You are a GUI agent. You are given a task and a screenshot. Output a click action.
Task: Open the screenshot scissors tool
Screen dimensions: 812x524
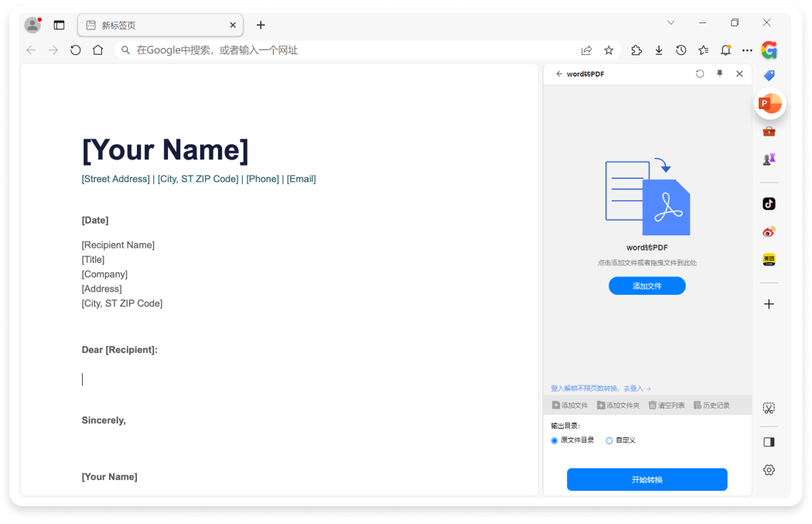[769, 408]
